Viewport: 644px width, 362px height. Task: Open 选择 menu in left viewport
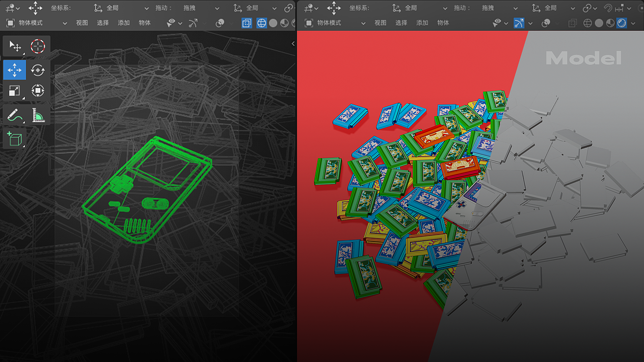(103, 23)
